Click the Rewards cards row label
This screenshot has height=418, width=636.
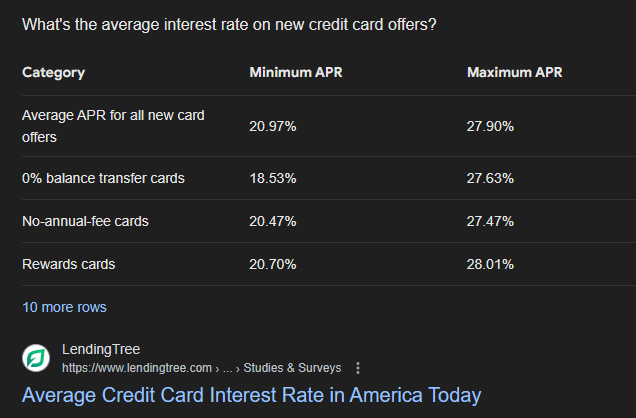(x=69, y=264)
